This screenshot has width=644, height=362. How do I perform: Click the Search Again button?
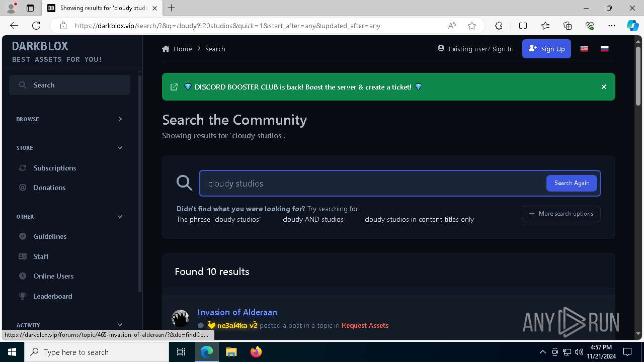(x=572, y=183)
